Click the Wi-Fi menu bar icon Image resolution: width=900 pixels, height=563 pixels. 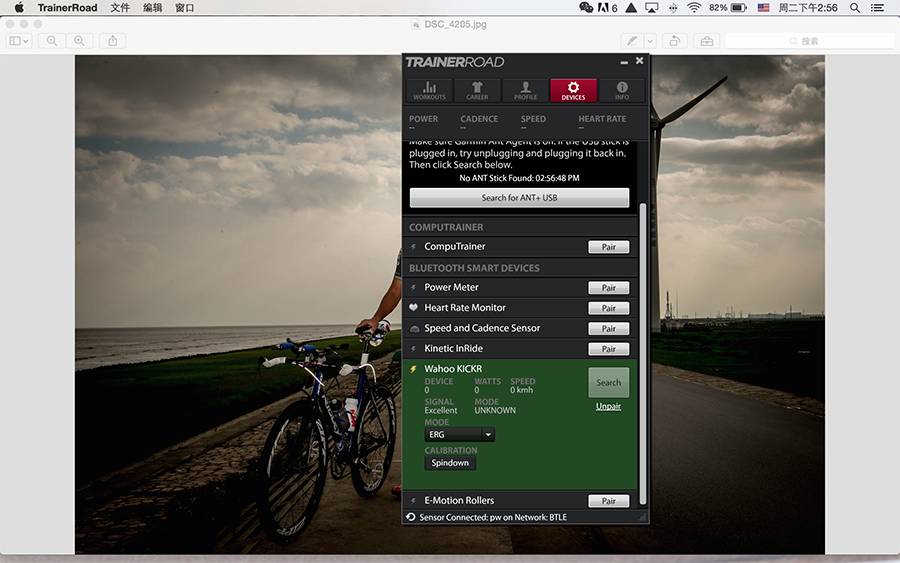pyautogui.click(x=694, y=7)
